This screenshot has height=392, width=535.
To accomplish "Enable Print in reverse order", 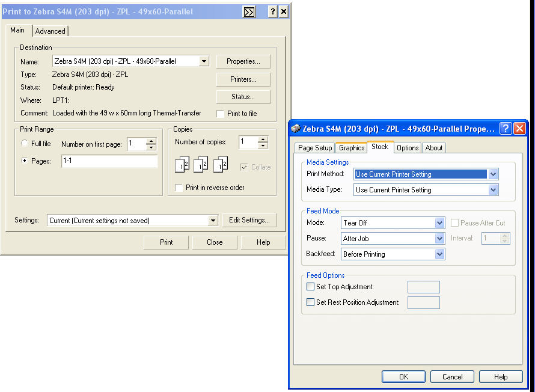I will tap(179, 188).
